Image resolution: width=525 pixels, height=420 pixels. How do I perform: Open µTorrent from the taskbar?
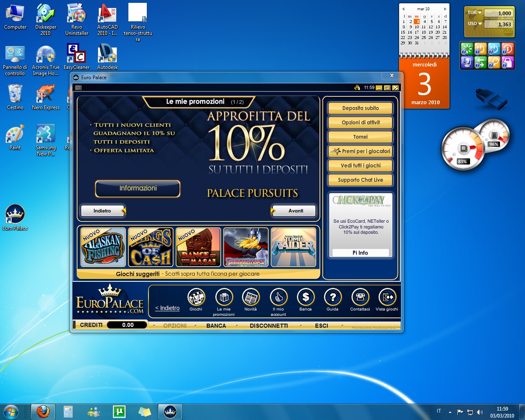119,411
